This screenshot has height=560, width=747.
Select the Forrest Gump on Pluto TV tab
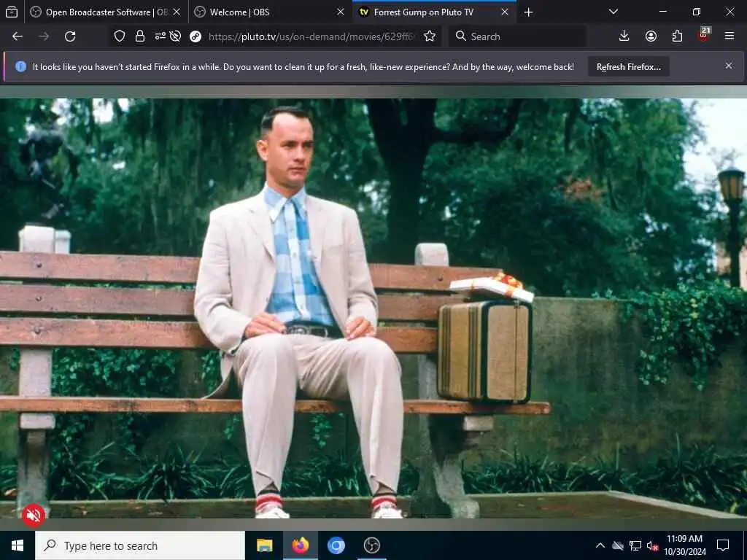[427, 12]
